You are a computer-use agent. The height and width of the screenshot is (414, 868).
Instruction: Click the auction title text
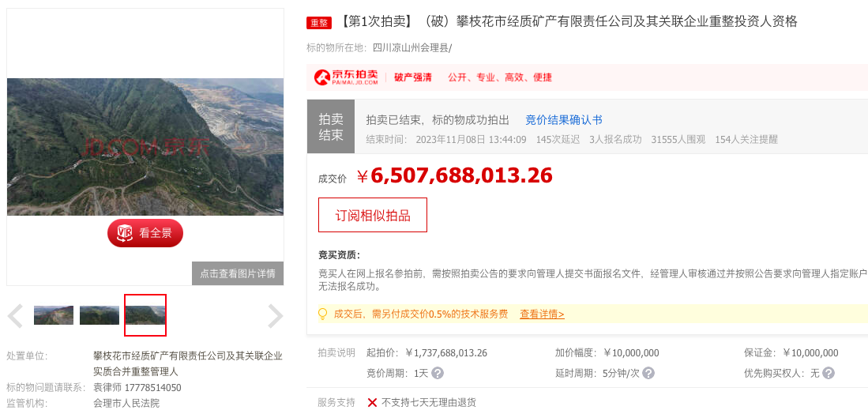(569, 22)
